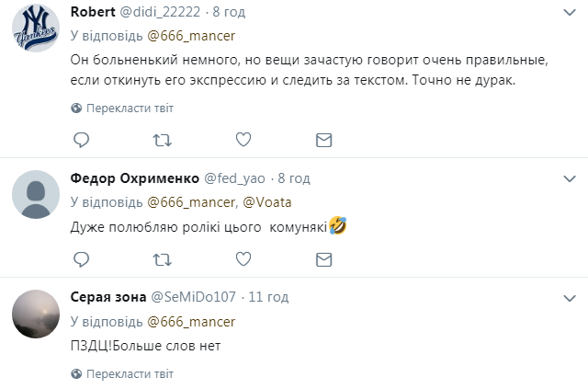Open Федор Охрименко's default avatar
The image size is (588, 389).
(x=37, y=195)
